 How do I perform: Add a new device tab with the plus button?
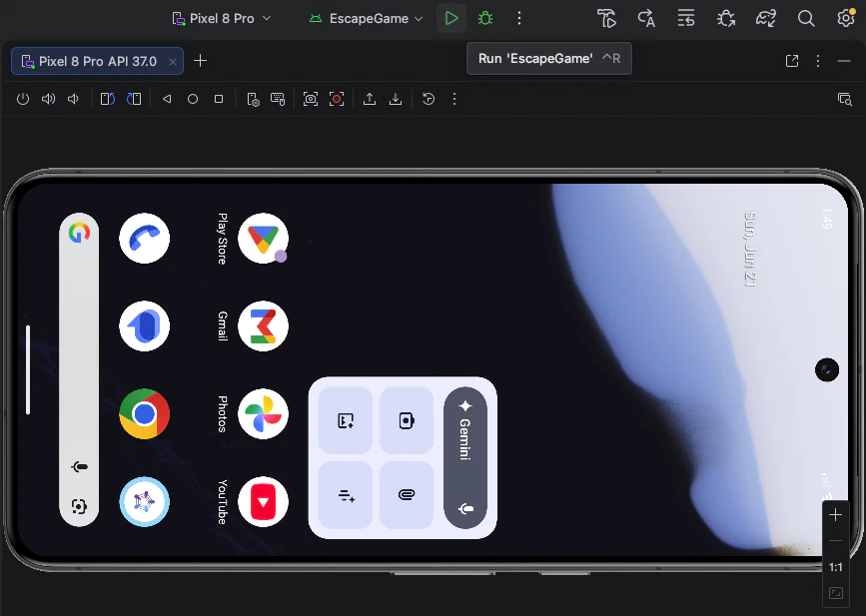click(200, 61)
